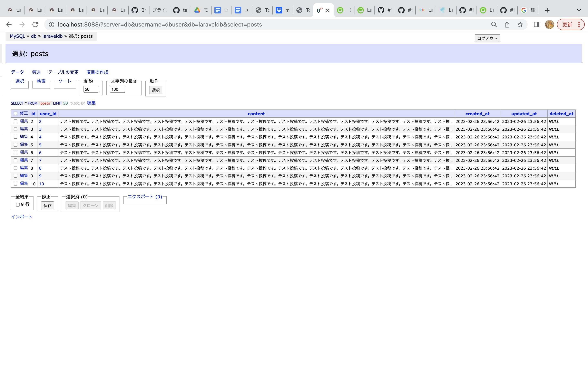Expand the ソート sort fieldset

coord(65,81)
